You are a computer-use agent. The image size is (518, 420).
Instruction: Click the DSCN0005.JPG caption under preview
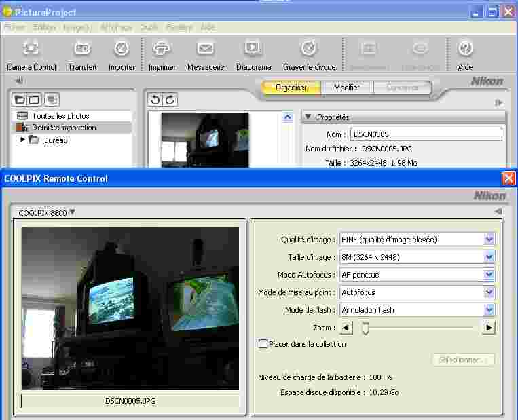130,401
